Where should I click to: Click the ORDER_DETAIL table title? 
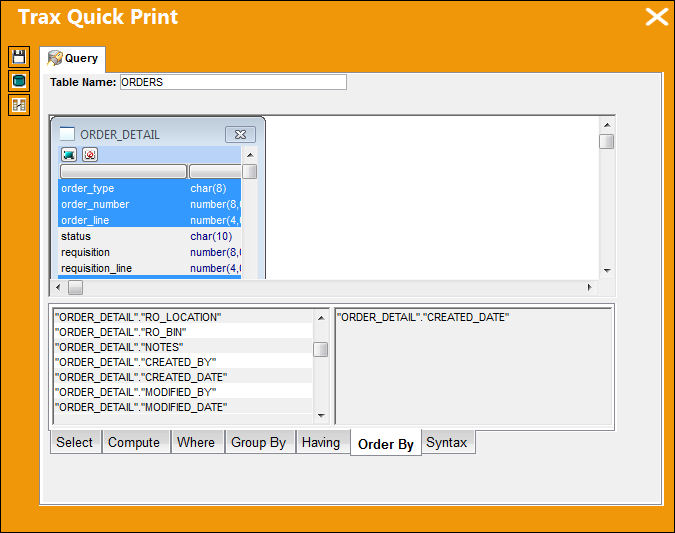coord(120,135)
